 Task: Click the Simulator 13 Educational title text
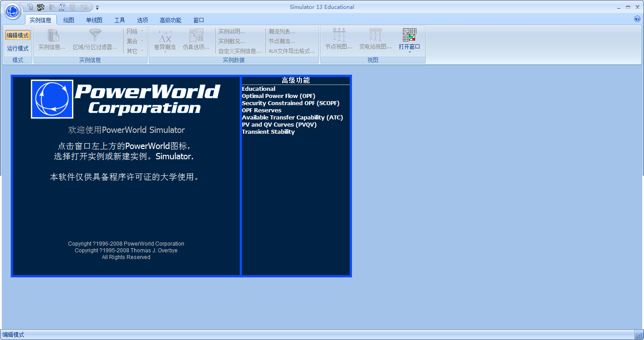(322, 7)
